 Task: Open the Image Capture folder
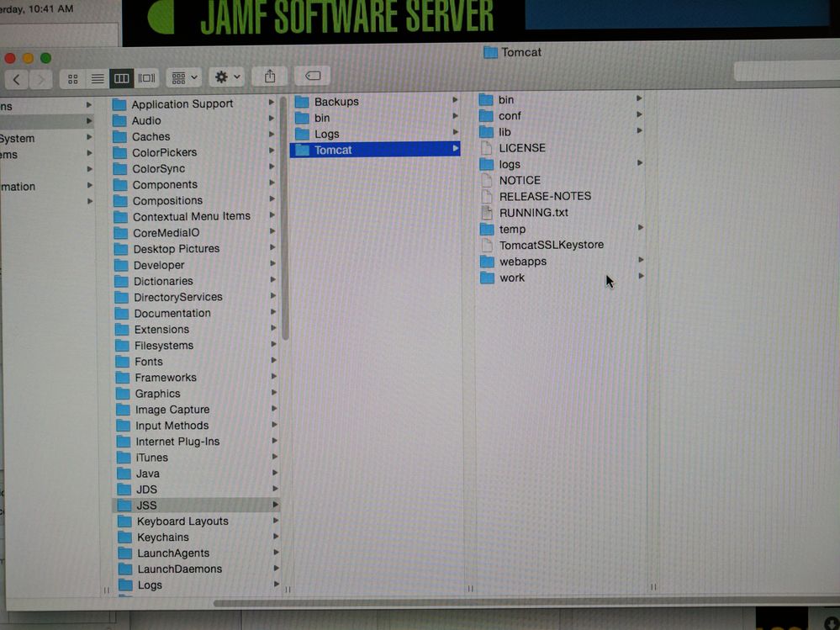pyautogui.click(x=172, y=410)
